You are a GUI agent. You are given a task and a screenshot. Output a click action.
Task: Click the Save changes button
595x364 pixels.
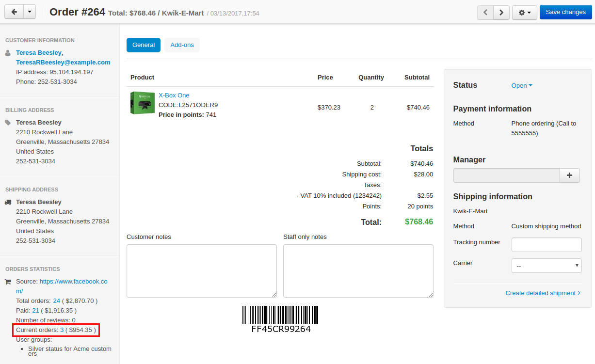pyautogui.click(x=565, y=12)
